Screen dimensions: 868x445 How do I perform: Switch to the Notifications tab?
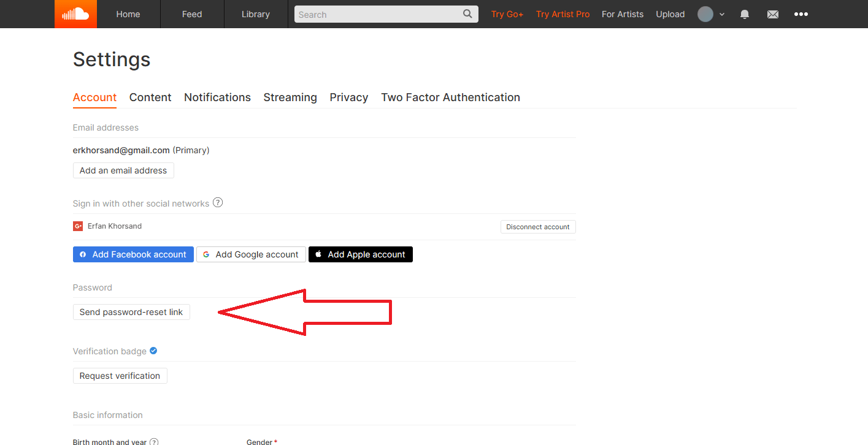pos(217,97)
